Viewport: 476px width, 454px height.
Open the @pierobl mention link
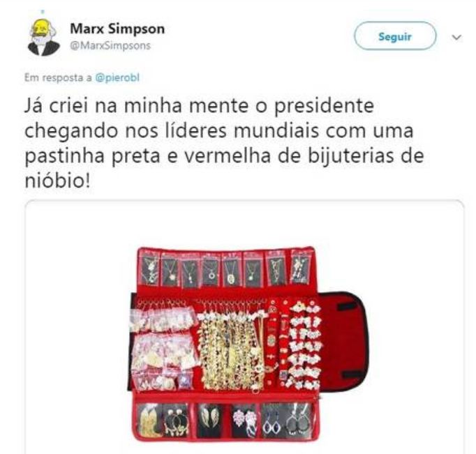point(117,77)
